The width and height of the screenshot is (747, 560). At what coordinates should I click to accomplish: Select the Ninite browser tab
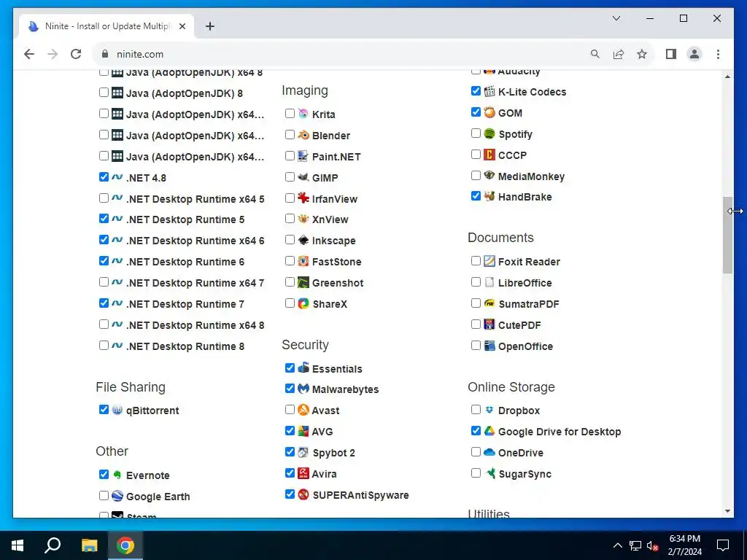(107, 26)
